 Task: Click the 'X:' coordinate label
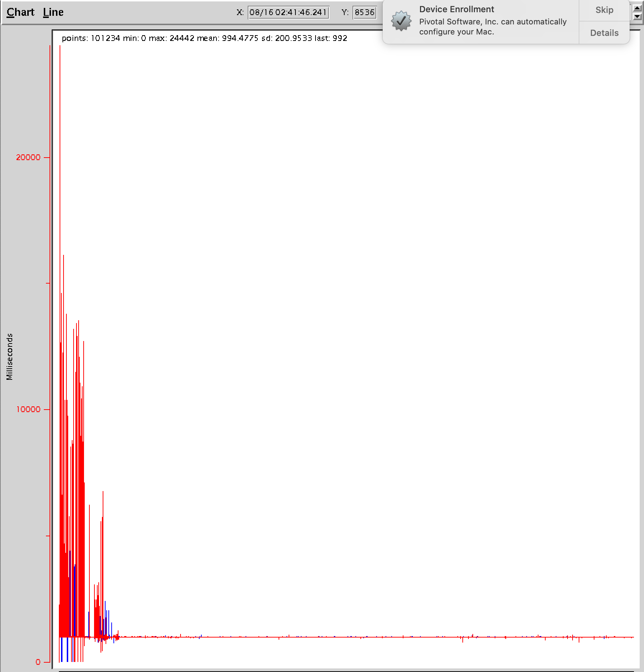click(240, 13)
